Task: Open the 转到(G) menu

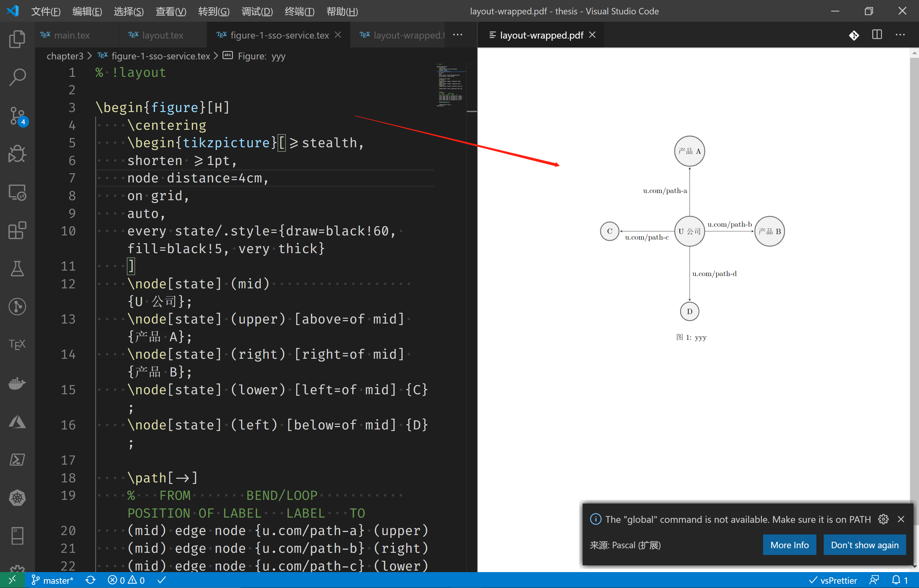Action: pyautogui.click(x=214, y=11)
